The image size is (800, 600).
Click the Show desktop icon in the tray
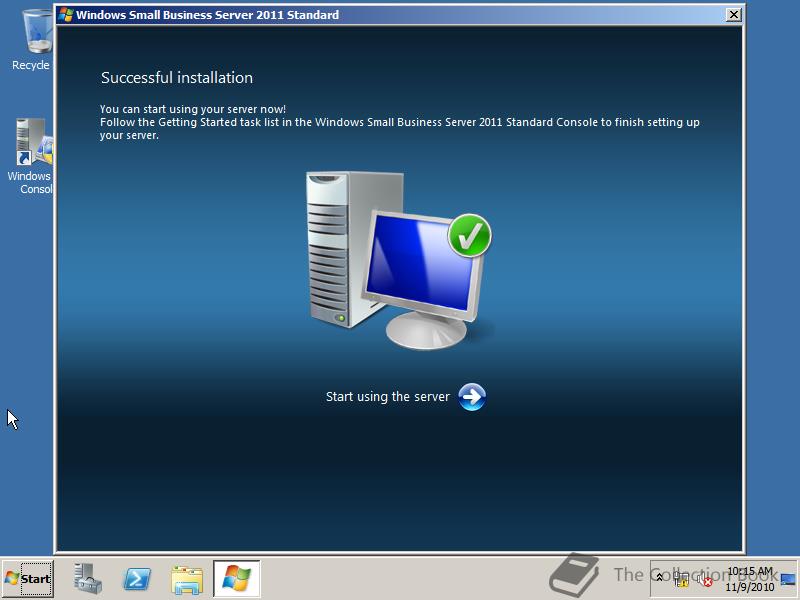(787, 579)
